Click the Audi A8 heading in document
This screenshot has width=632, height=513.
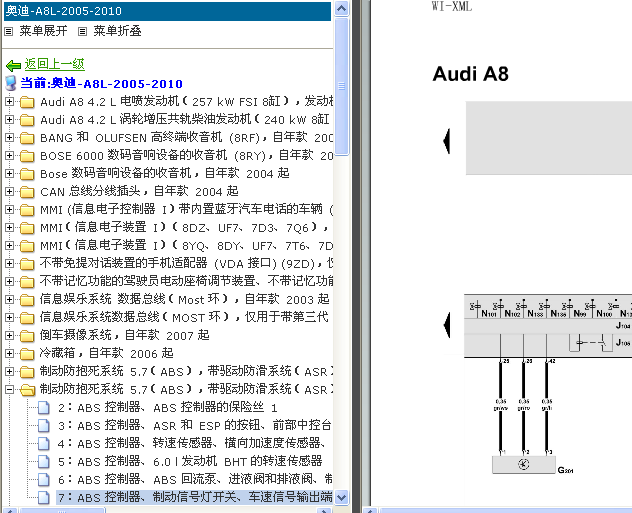click(x=470, y=74)
